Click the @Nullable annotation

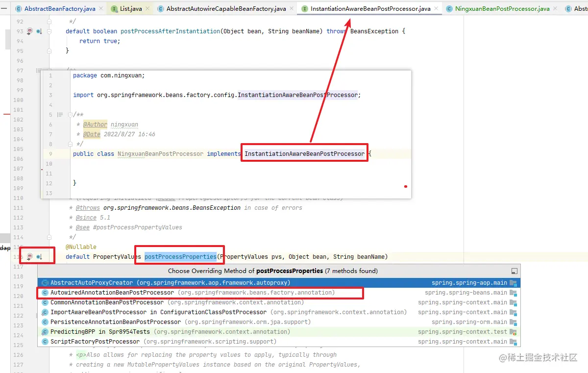pyautogui.click(x=81, y=247)
